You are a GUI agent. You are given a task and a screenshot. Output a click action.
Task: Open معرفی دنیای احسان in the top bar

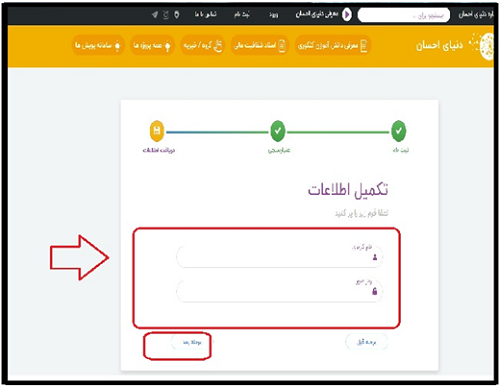coord(317,14)
